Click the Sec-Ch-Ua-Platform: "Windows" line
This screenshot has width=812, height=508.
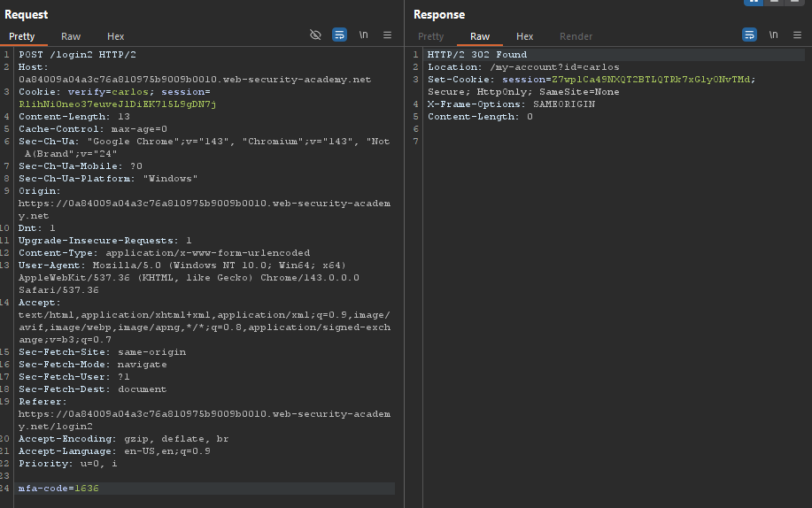[x=108, y=179]
